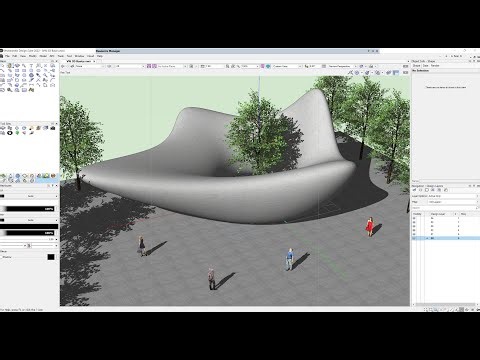This screenshot has height=360, width=480.
Task: Select the VW 3D Masterclass document tab
Action: coord(79,61)
